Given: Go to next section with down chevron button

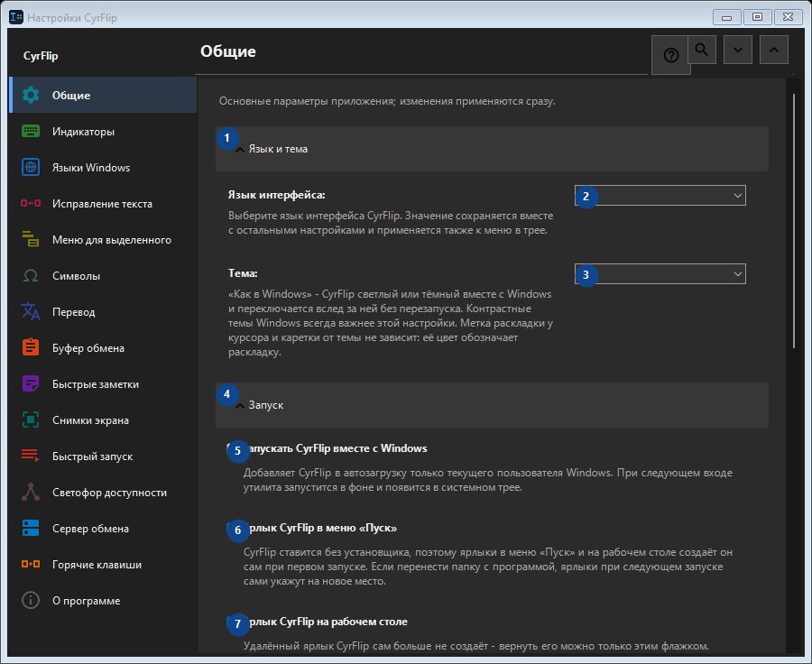Looking at the screenshot, I should pyautogui.click(x=738, y=50).
